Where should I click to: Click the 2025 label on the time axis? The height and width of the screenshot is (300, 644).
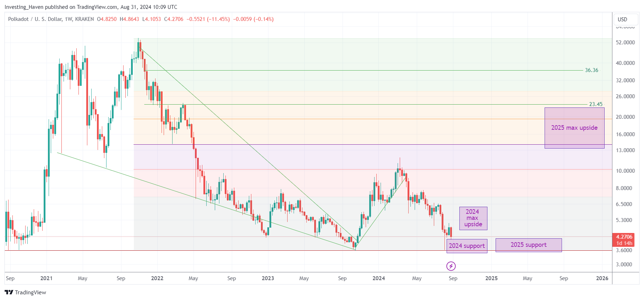[491, 278]
